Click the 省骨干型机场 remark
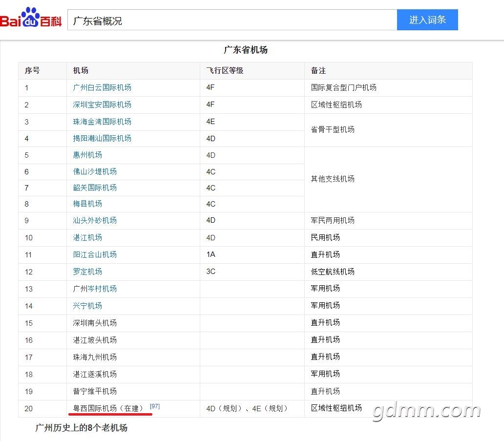 coord(333,129)
